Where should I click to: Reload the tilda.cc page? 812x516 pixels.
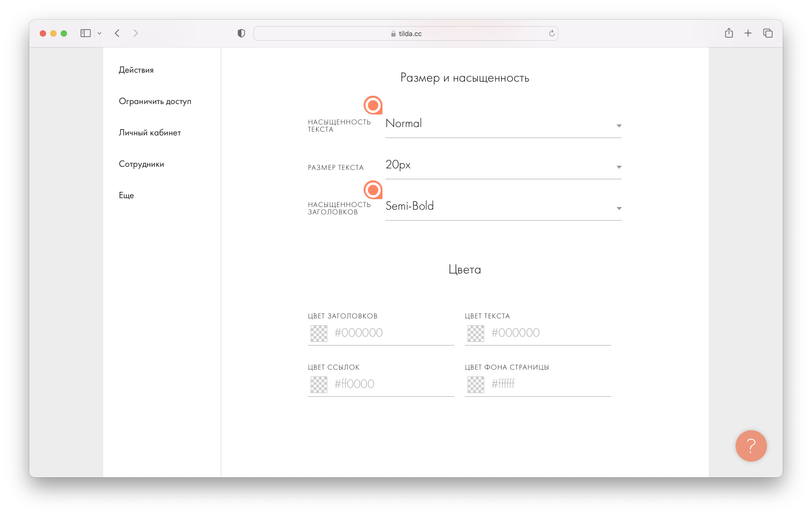551,33
